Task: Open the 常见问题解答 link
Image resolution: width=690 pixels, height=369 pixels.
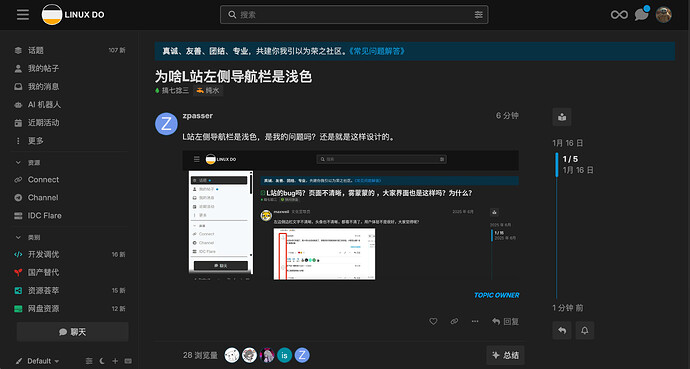Action: point(377,51)
